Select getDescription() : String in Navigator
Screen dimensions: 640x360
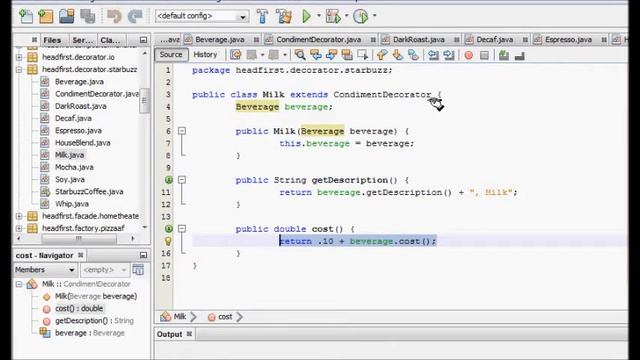point(94,321)
